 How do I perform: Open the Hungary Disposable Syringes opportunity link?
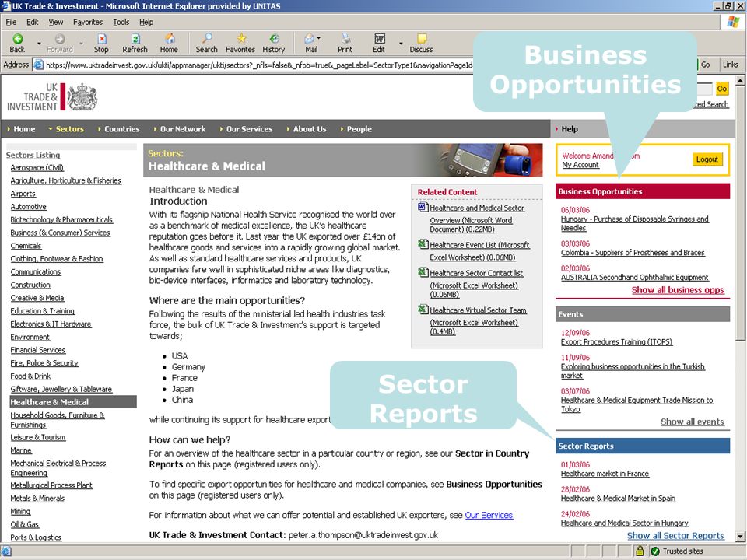click(x=635, y=223)
